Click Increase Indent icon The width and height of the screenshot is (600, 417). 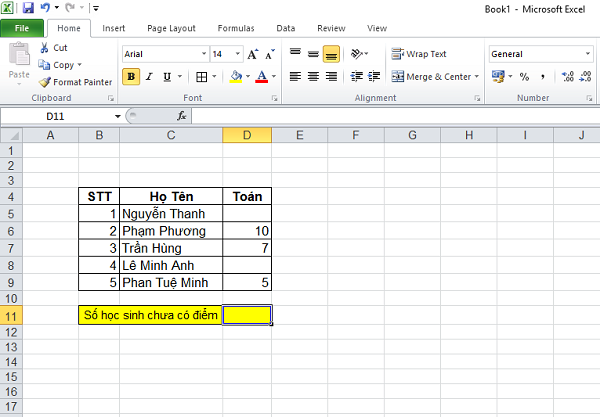(374, 77)
